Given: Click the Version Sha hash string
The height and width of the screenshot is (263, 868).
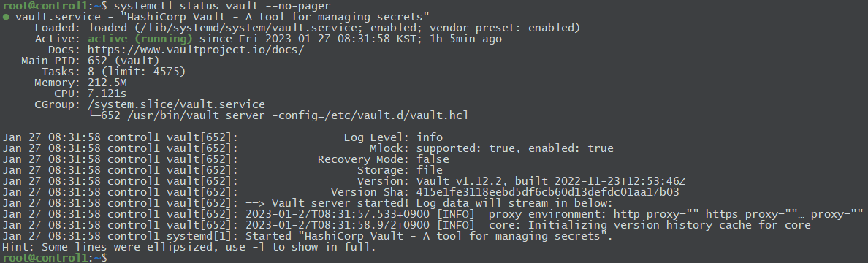Looking at the screenshot, I should coord(547,193).
